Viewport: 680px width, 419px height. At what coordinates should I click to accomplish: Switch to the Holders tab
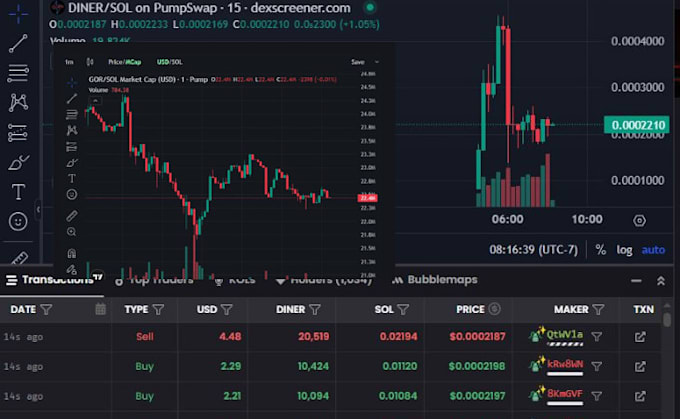[324, 280]
